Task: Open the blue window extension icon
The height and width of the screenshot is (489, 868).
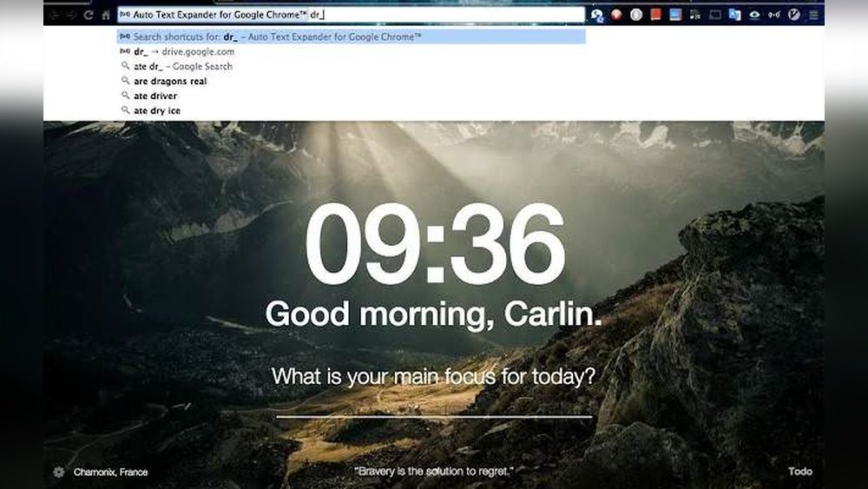Action: tap(675, 15)
